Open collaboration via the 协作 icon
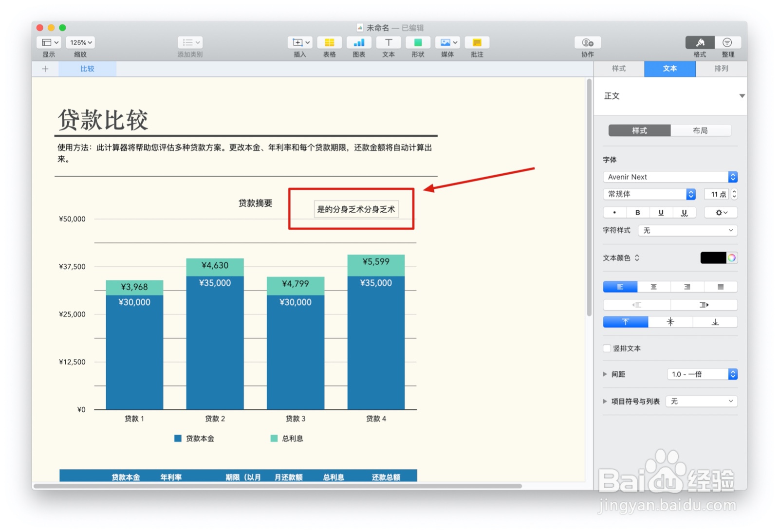The width and height of the screenshot is (779, 532). (x=587, y=43)
